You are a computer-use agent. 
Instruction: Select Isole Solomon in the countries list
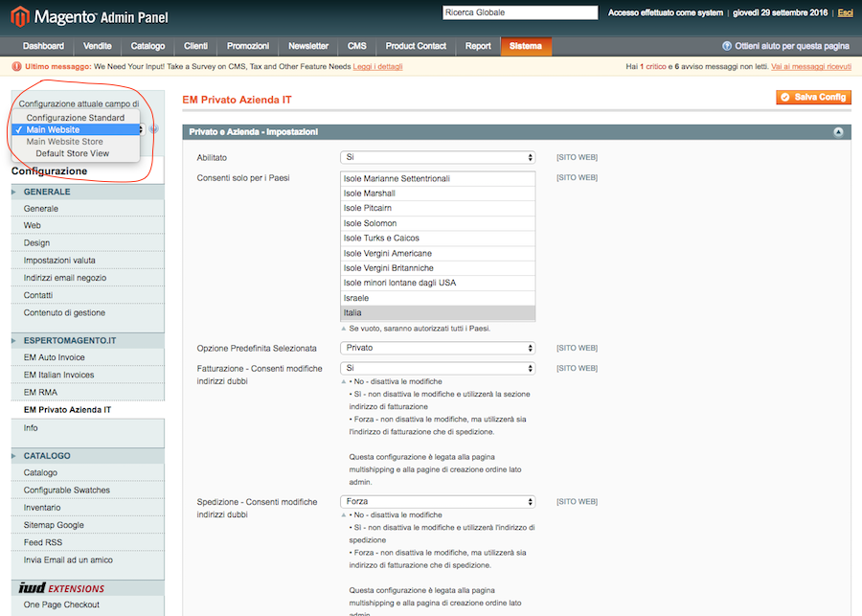[x=438, y=223]
